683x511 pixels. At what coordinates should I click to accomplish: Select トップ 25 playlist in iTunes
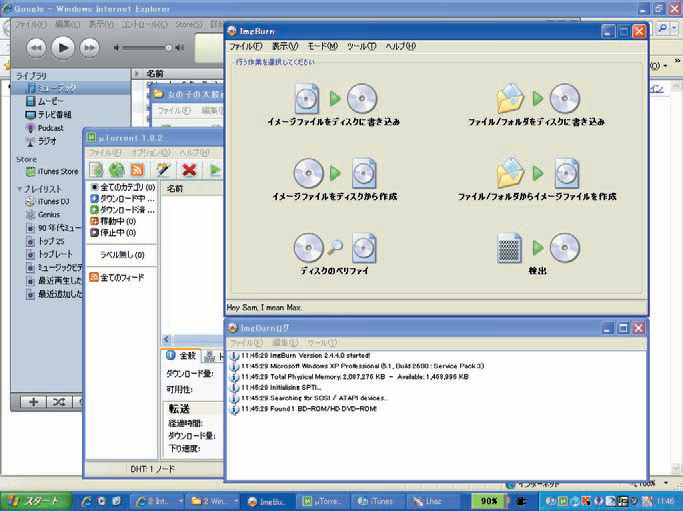point(45,241)
